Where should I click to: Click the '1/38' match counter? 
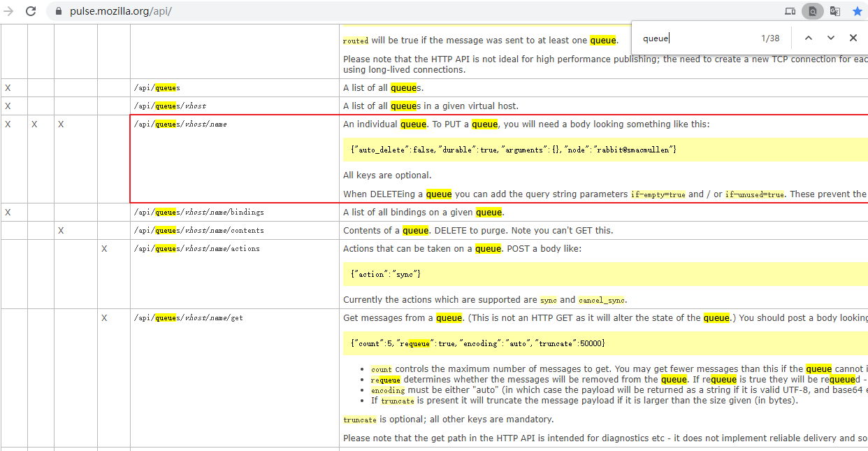770,38
